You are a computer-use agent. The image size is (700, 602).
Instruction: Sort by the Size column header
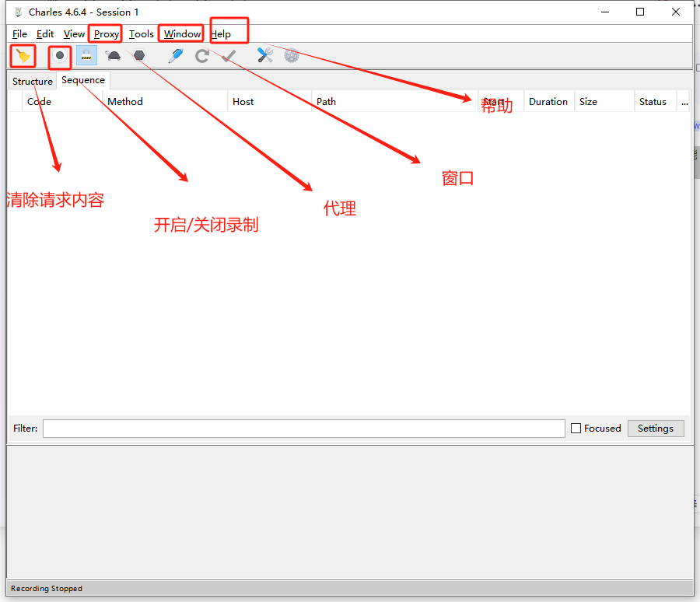[x=604, y=101]
